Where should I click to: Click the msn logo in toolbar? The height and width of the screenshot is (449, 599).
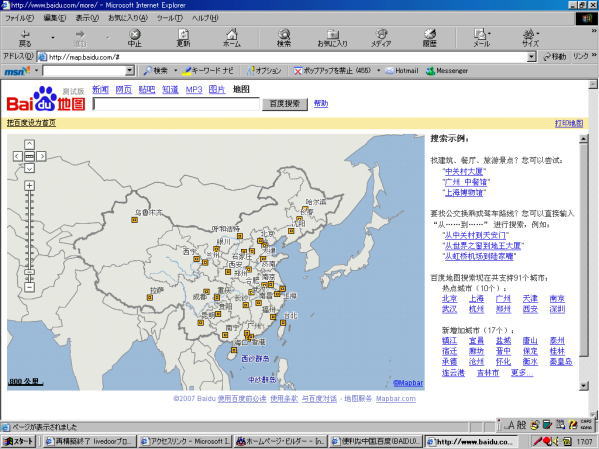(x=16, y=71)
